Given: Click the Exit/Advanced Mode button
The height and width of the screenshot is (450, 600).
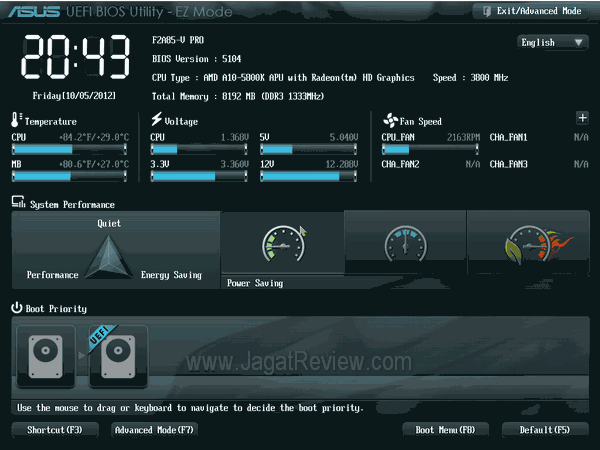Looking at the screenshot, I should (x=530, y=11).
